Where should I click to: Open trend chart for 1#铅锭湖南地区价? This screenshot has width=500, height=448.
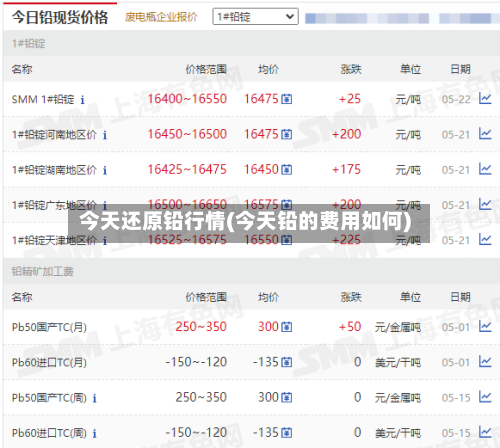(x=485, y=169)
